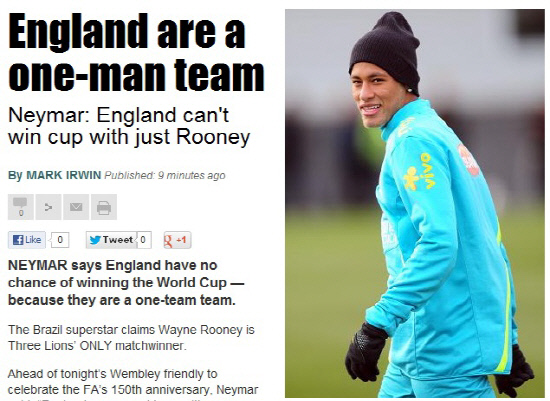550x401 pixels.
Task: Click the share arrow icon
Action: click(x=48, y=207)
